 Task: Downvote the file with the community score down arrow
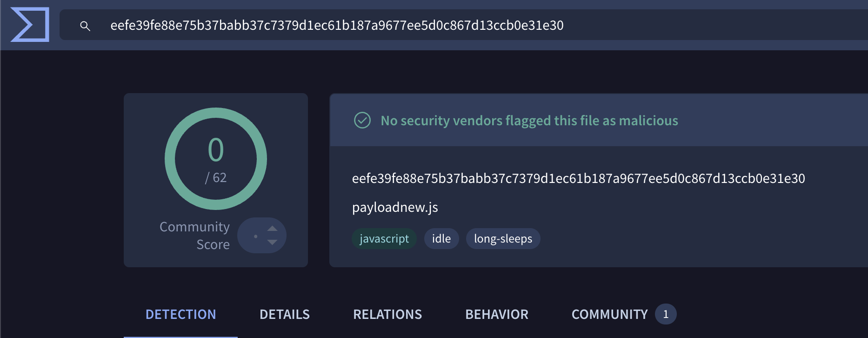[273, 242]
